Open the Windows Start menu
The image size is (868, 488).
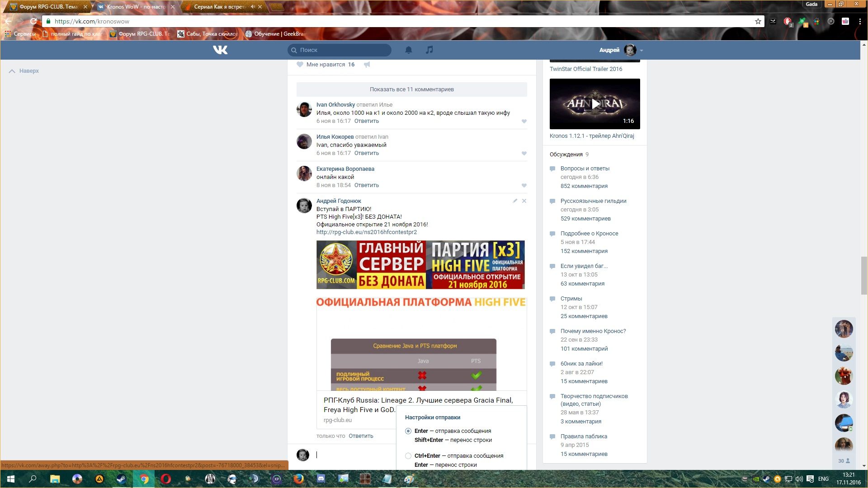click(x=11, y=479)
